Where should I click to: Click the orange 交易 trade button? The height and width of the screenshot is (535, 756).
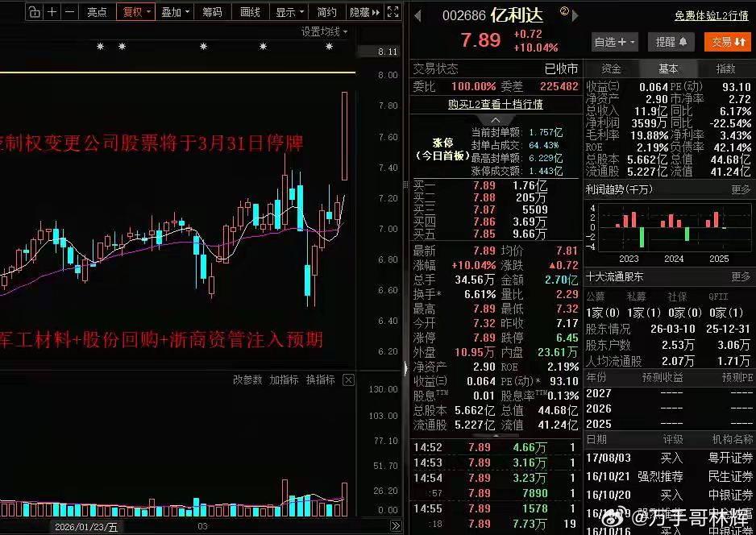pyautogui.click(x=728, y=43)
